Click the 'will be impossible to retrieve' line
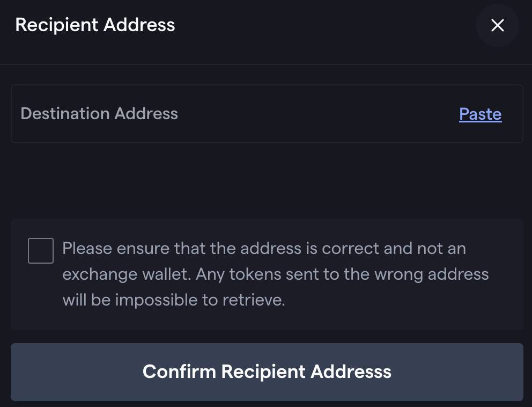Viewport: 532px width, 407px height. click(174, 300)
